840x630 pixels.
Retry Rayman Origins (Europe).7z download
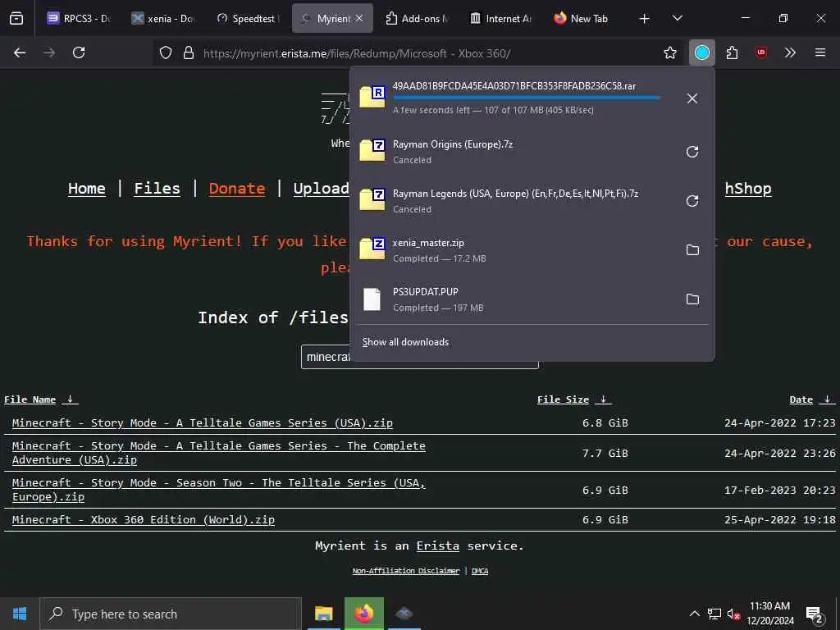(692, 152)
